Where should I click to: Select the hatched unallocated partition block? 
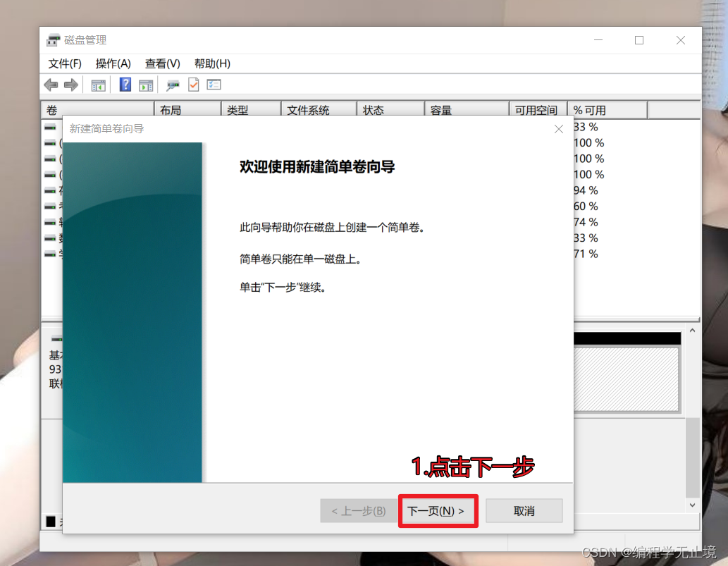[x=627, y=379]
